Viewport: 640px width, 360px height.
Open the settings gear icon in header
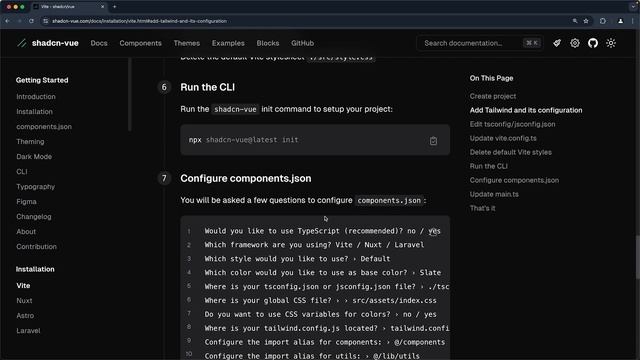(x=575, y=43)
